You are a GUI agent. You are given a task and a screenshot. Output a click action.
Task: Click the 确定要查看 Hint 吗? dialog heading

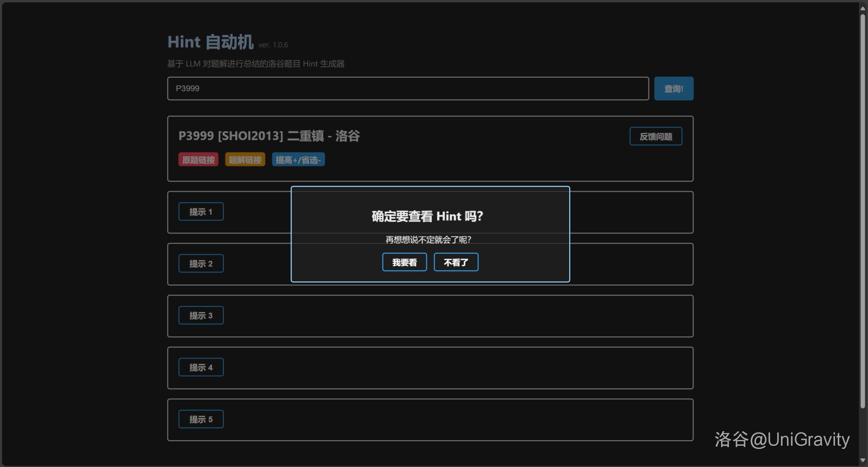[427, 217]
